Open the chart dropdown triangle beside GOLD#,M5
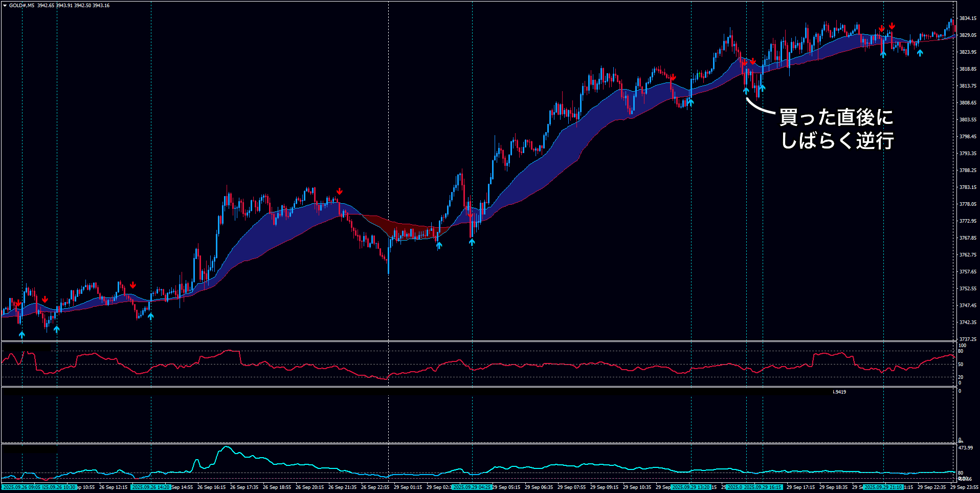Viewport: 980px width, 493px height. coord(5,6)
